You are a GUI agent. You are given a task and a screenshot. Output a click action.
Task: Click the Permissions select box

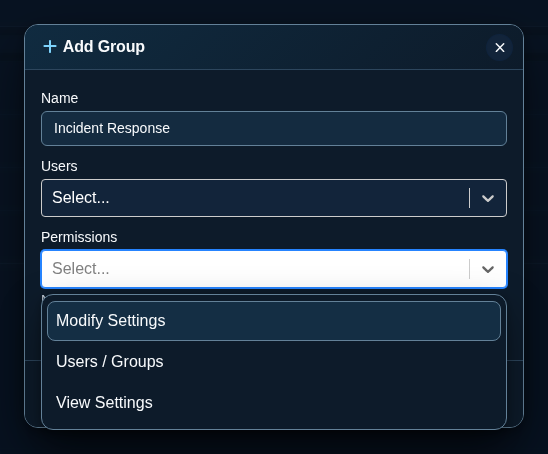(274, 269)
